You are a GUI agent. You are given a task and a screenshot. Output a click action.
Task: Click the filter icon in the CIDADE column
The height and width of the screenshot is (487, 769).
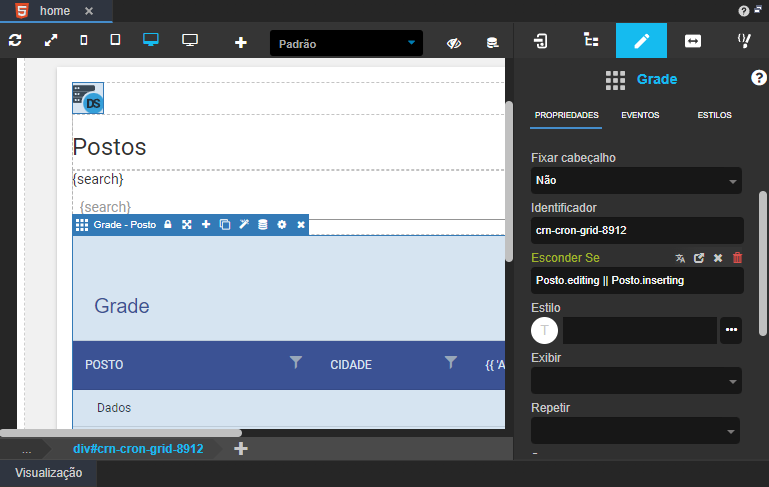(x=451, y=362)
